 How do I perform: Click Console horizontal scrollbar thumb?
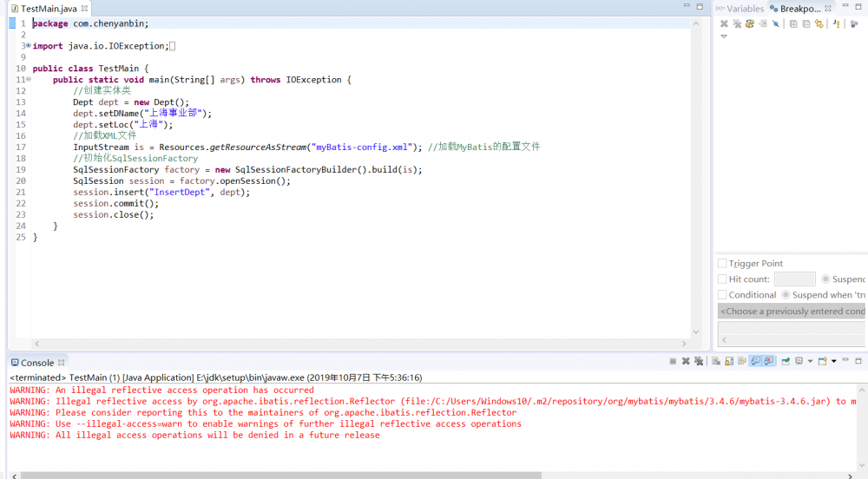(280, 476)
